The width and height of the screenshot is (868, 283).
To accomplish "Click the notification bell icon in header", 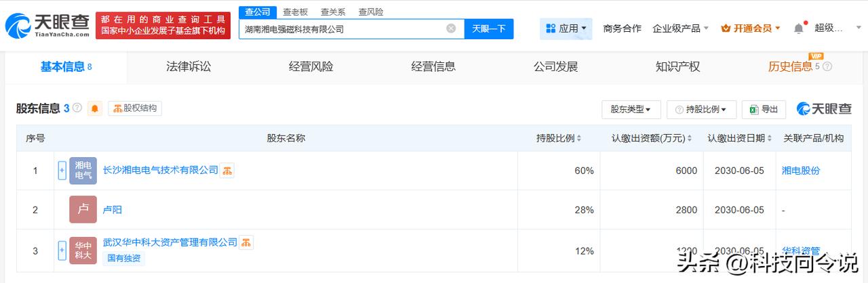I will 799,28.
